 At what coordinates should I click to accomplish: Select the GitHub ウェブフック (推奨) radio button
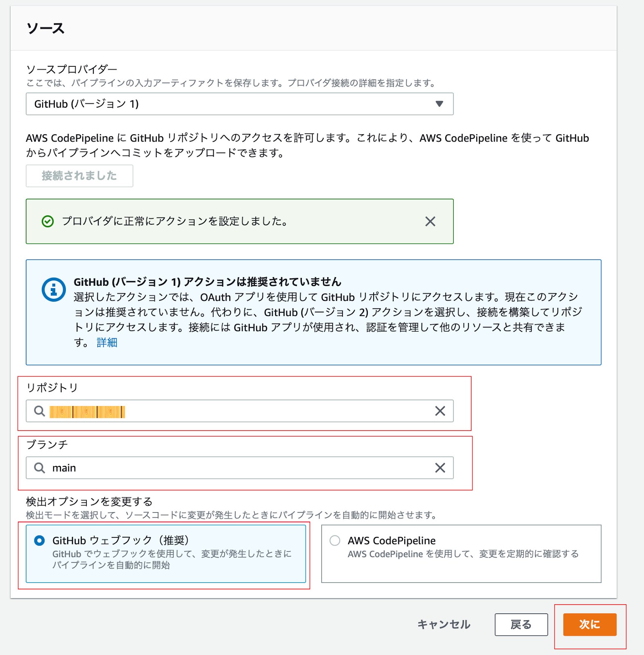coord(40,541)
